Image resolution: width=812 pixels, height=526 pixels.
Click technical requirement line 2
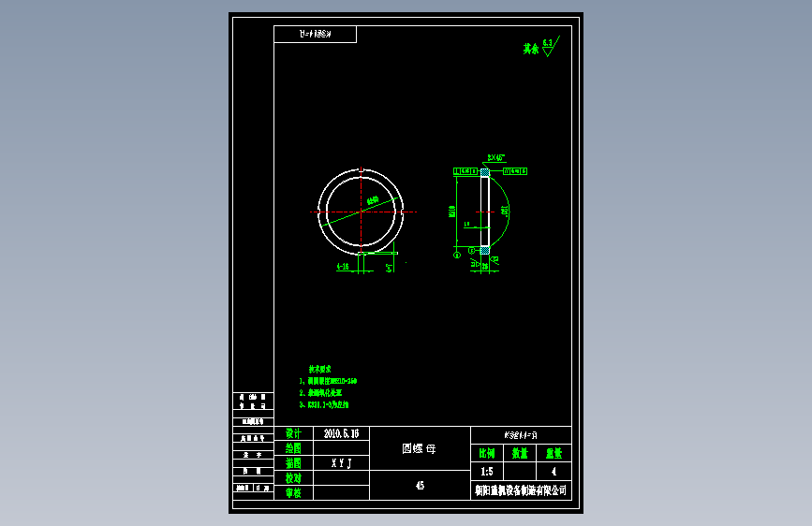pos(320,393)
